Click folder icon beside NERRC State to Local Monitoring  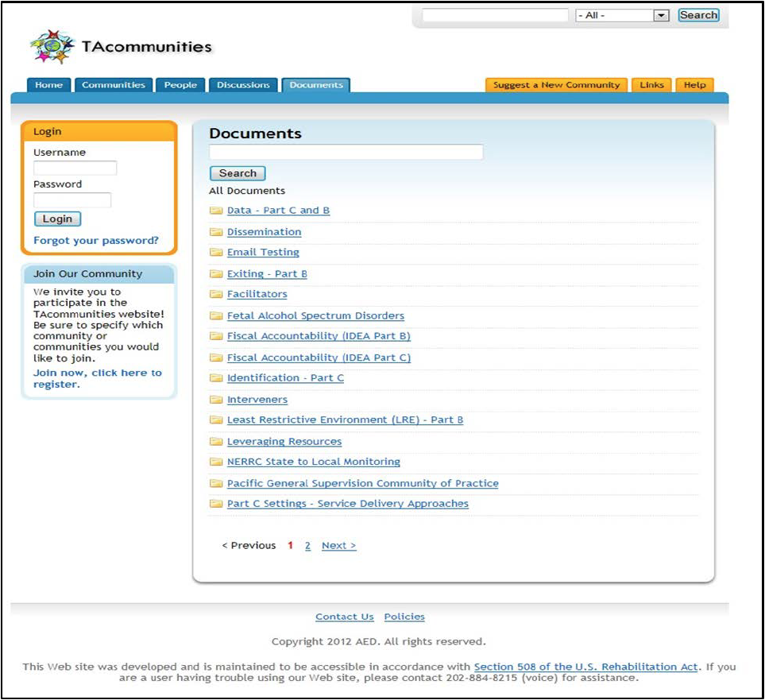coord(215,462)
